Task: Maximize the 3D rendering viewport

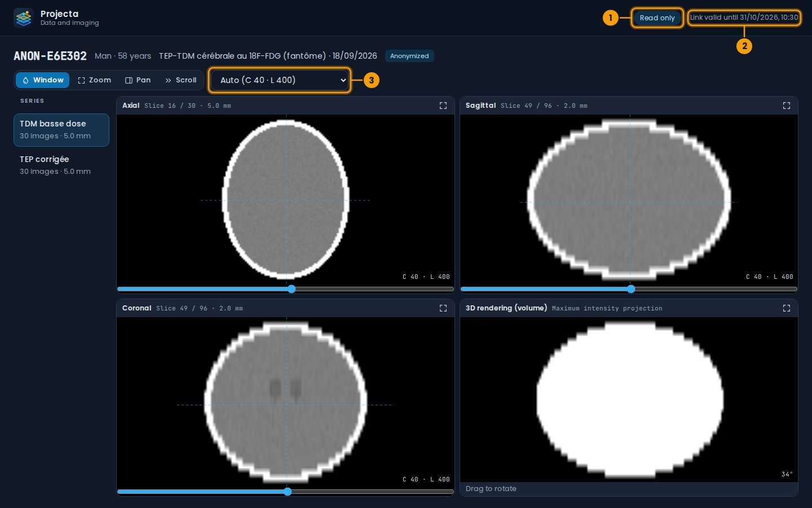Action: pos(787,308)
